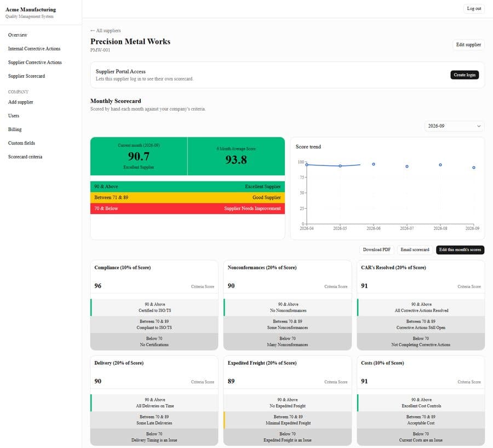Click Some Late Deliveries tier
The height and width of the screenshot is (448, 493).
[x=154, y=420]
